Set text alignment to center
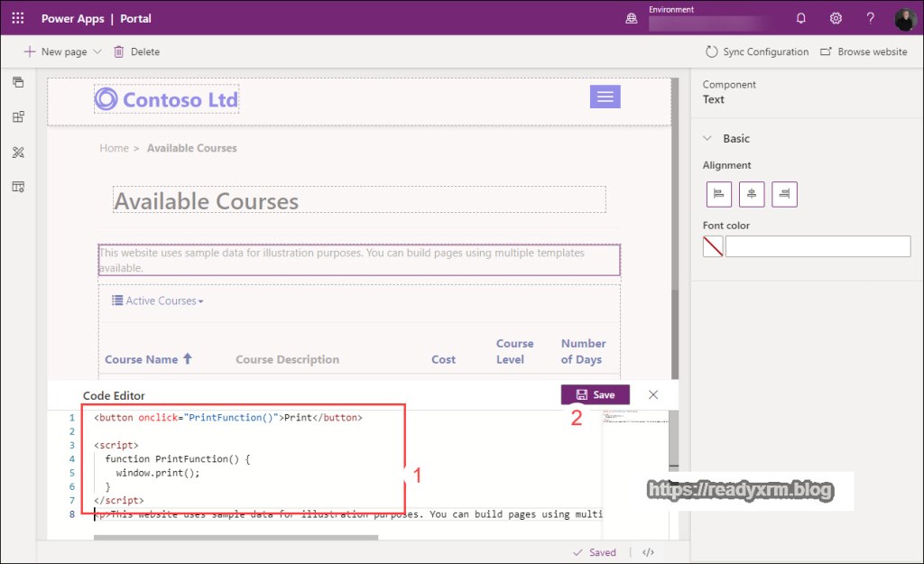Viewport: 924px width, 564px height. (x=752, y=194)
